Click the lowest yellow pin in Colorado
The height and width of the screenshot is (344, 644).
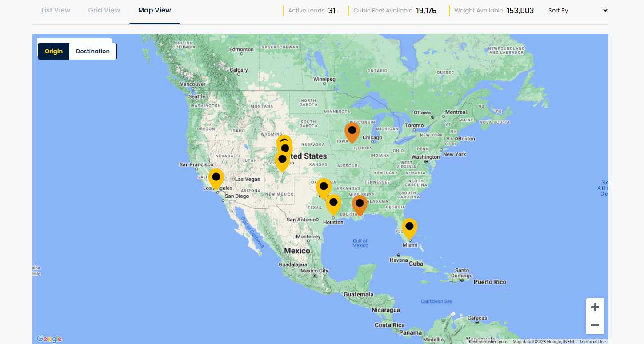pyautogui.click(x=282, y=161)
